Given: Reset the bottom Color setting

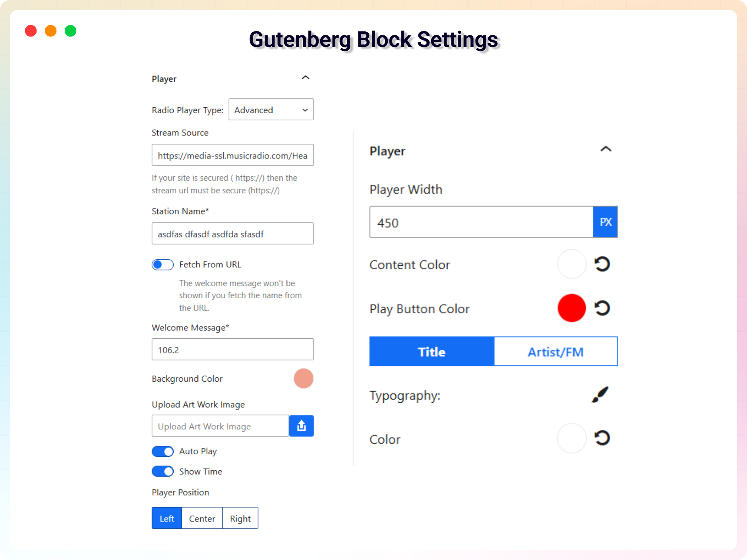Looking at the screenshot, I should pos(602,438).
